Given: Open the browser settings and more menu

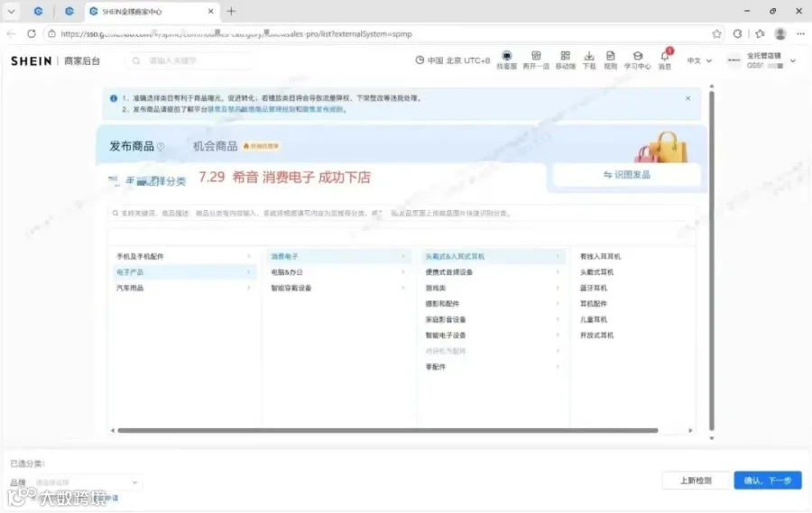Looking at the screenshot, I should click(800, 33).
